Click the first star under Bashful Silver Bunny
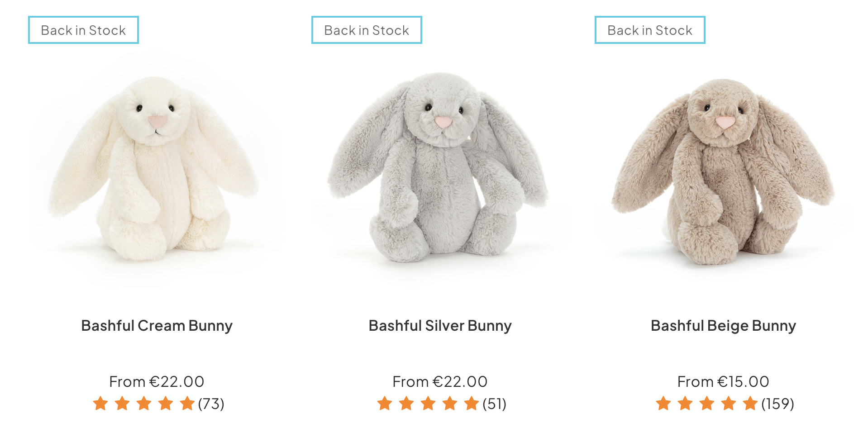 (385, 403)
